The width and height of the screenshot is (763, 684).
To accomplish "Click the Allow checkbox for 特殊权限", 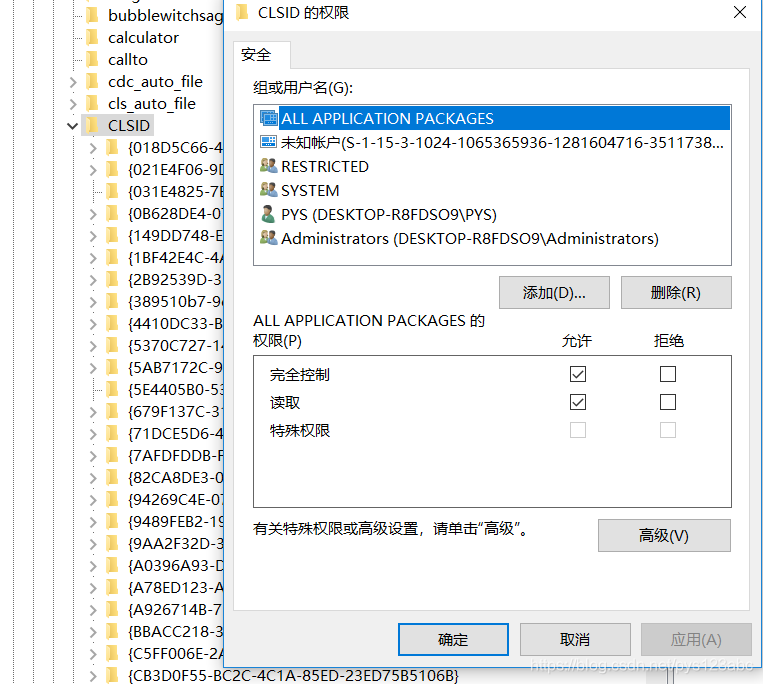I will point(578,430).
